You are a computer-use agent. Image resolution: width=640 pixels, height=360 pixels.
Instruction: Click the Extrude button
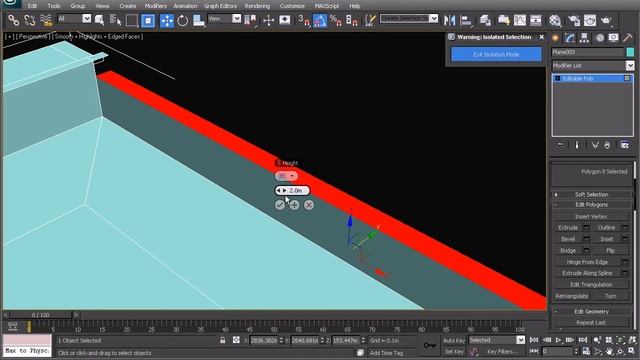pyautogui.click(x=568, y=227)
